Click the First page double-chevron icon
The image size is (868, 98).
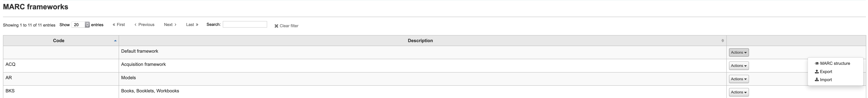(x=114, y=25)
